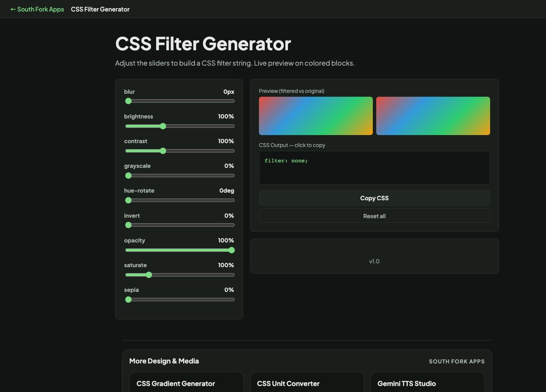Click the 'saturate' label
This screenshot has width=546, height=392.
pos(135,265)
